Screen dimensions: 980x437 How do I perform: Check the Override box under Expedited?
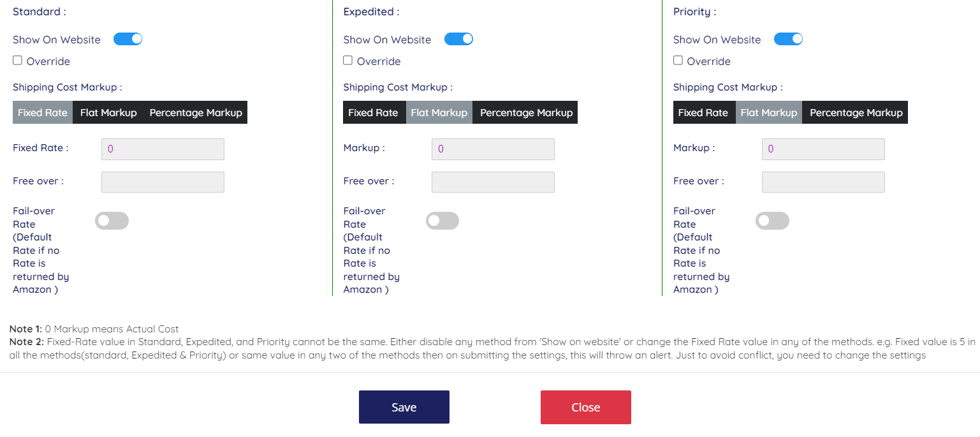(347, 61)
